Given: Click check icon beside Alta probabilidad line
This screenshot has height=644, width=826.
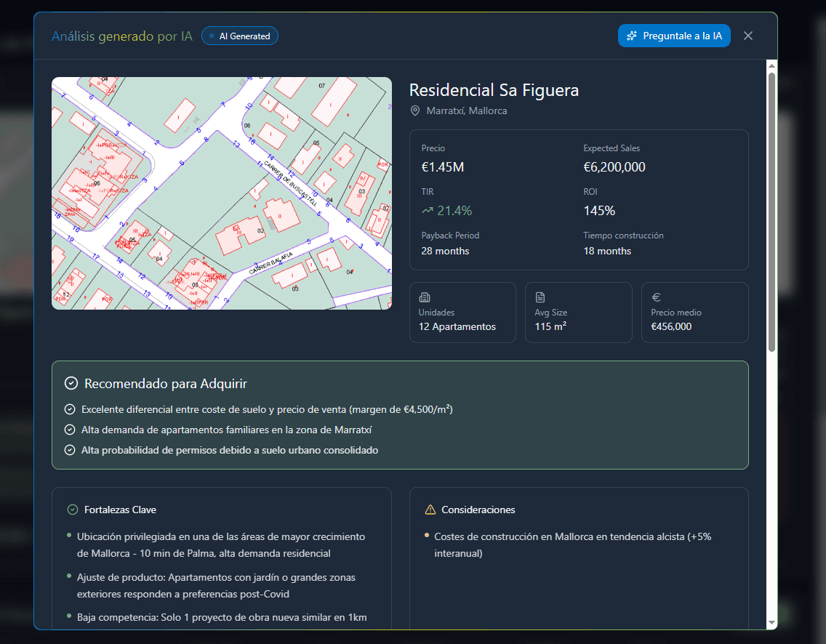Looking at the screenshot, I should click(70, 450).
